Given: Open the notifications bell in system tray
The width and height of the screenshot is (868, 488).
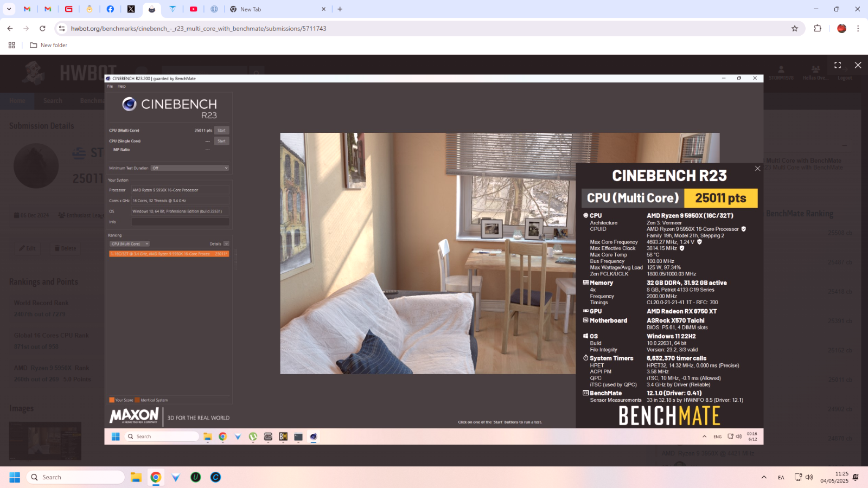Looking at the screenshot, I should 856,477.
